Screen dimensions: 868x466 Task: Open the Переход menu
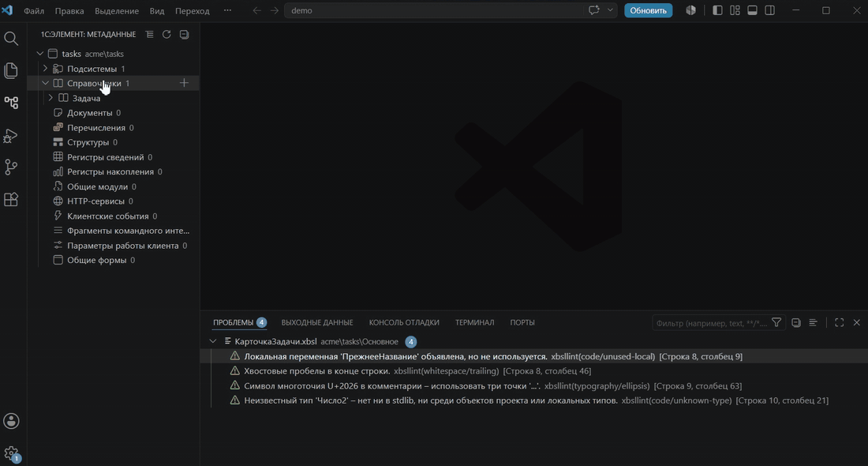192,10
